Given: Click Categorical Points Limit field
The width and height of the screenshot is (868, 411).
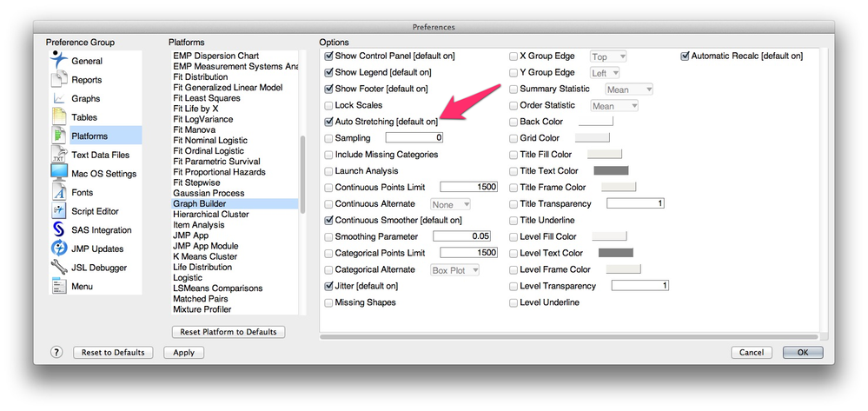Looking at the screenshot, I should point(469,253).
